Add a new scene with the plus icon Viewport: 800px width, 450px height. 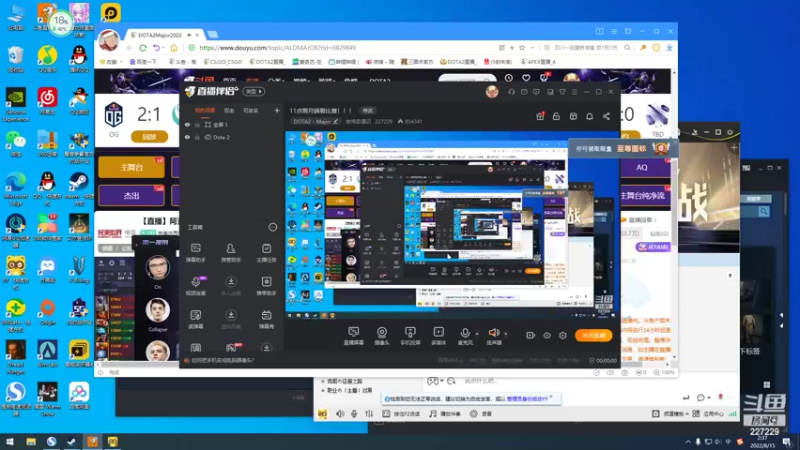coord(277,110)
